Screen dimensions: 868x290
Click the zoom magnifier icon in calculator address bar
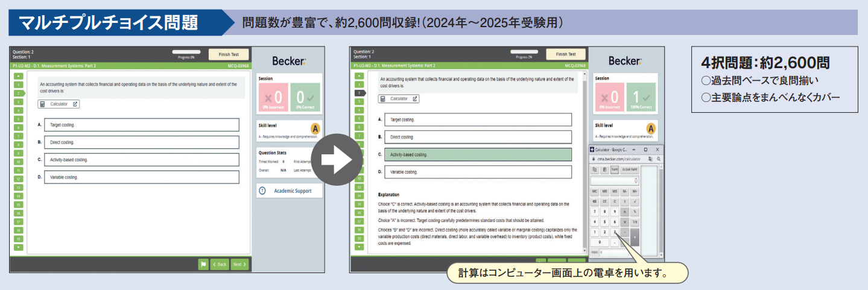tap(658, 158)
